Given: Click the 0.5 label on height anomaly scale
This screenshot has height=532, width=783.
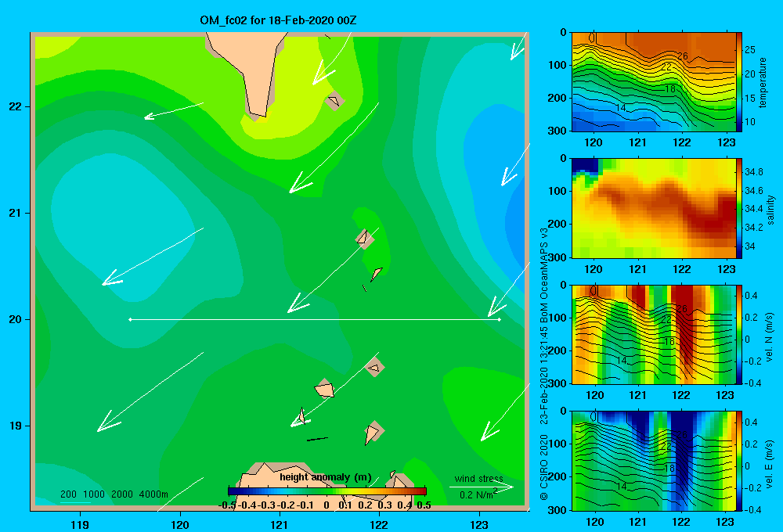Looking at the screenshot, I should point(424,505).
